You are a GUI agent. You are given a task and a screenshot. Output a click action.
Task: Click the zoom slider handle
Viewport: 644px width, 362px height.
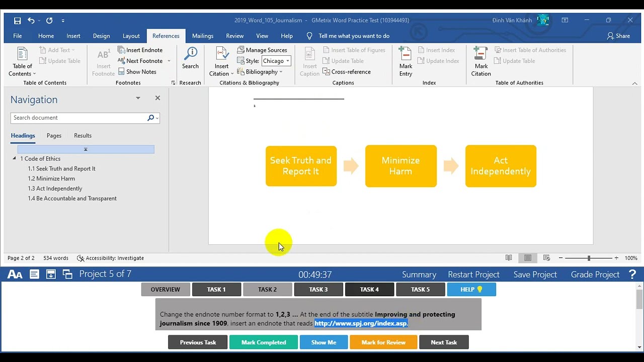point(589,258)
